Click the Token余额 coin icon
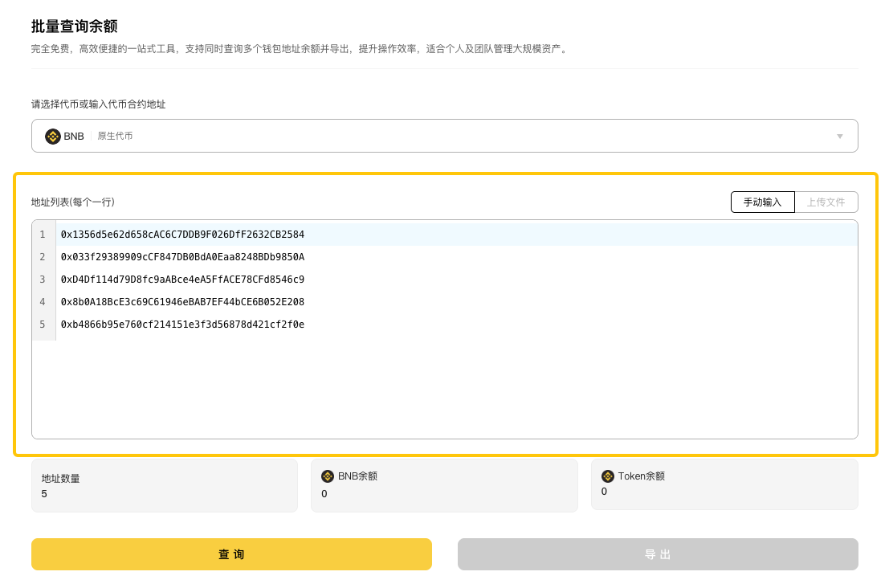This screenshot has height=588, width=889. [x=608, y=476]
